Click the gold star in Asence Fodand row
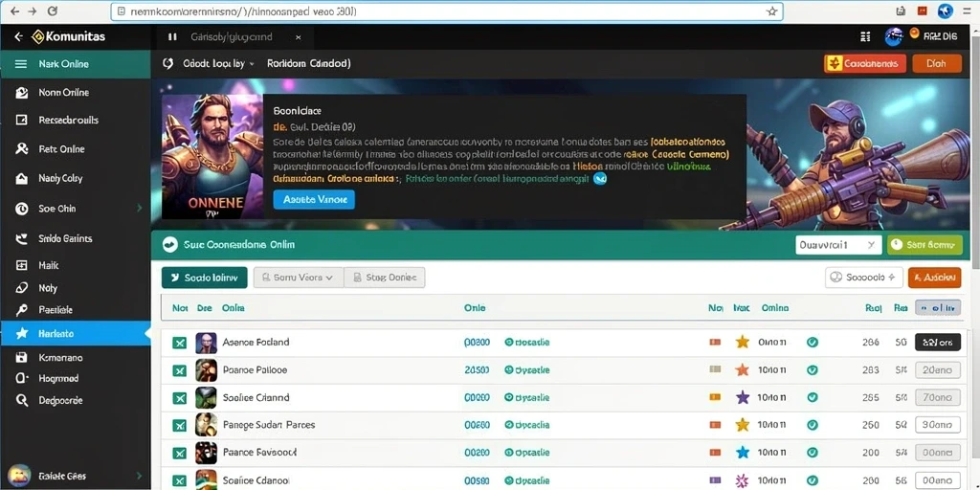This screenshot has width=980, height=490. (742, 342)
